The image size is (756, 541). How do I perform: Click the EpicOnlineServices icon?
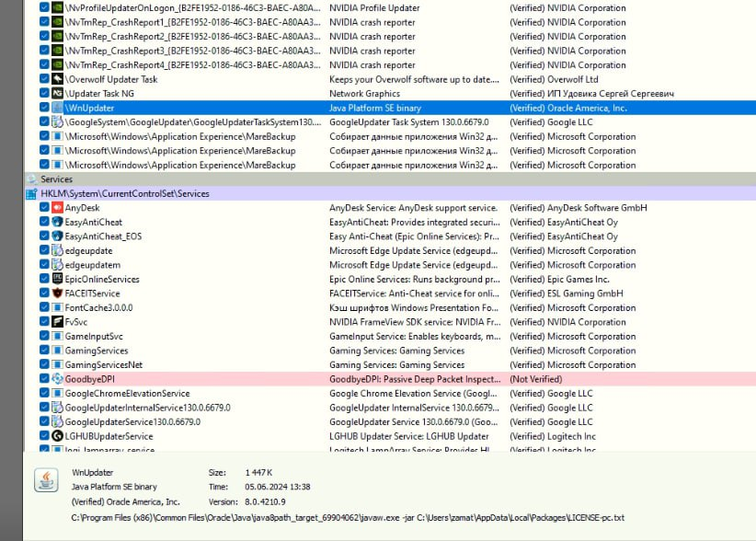[x=57, y=279]
